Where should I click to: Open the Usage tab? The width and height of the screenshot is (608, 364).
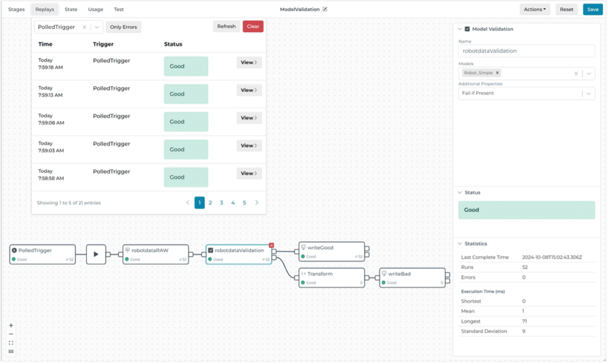coord(95,10)
